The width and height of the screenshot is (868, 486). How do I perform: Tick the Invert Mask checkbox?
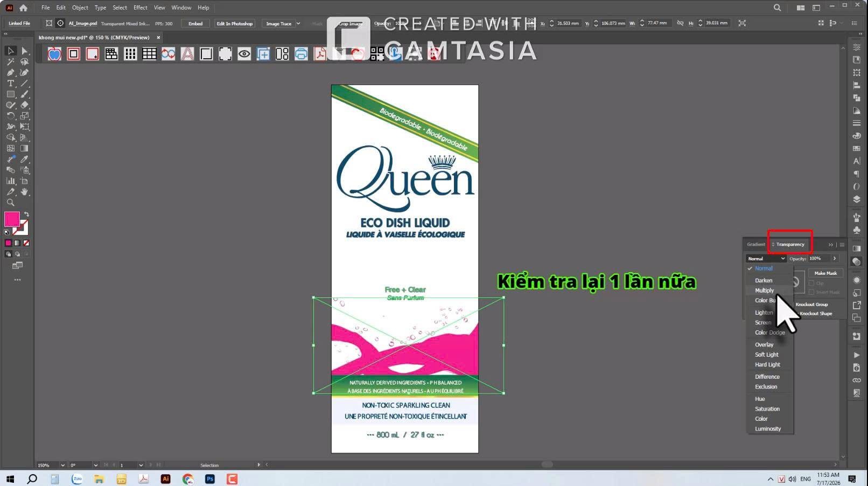point(811,292)
